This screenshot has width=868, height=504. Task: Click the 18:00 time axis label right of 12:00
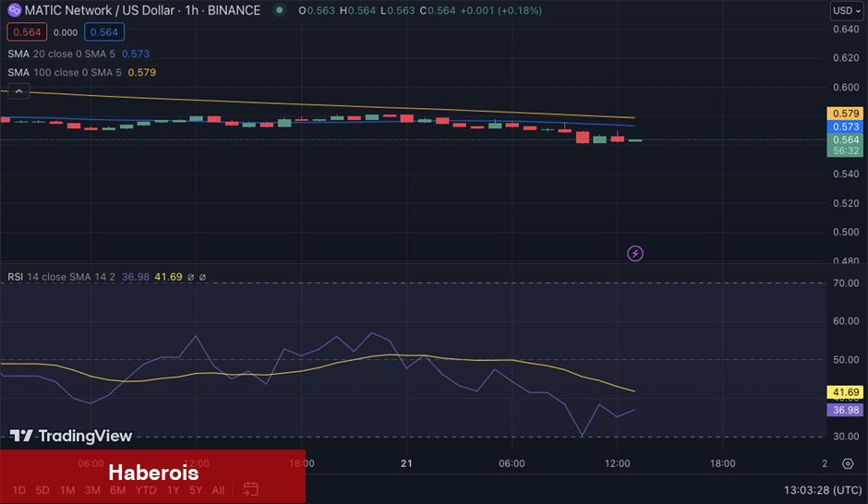click(x=722, y=463)
